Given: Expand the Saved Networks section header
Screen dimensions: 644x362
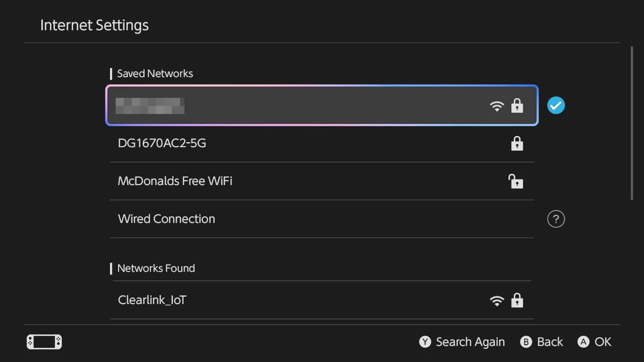Looking at the screenshot, I should coord(155,74).
